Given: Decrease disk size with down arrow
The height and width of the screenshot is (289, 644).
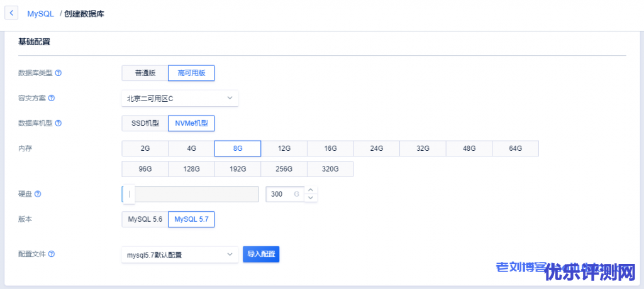Looking at the screenshot, I should 310,198.
